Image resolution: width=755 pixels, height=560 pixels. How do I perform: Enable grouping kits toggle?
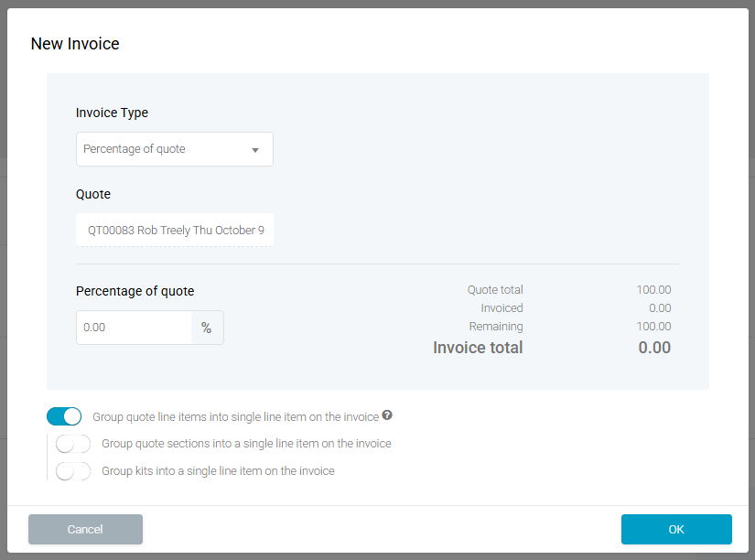(x=73, y=471)
